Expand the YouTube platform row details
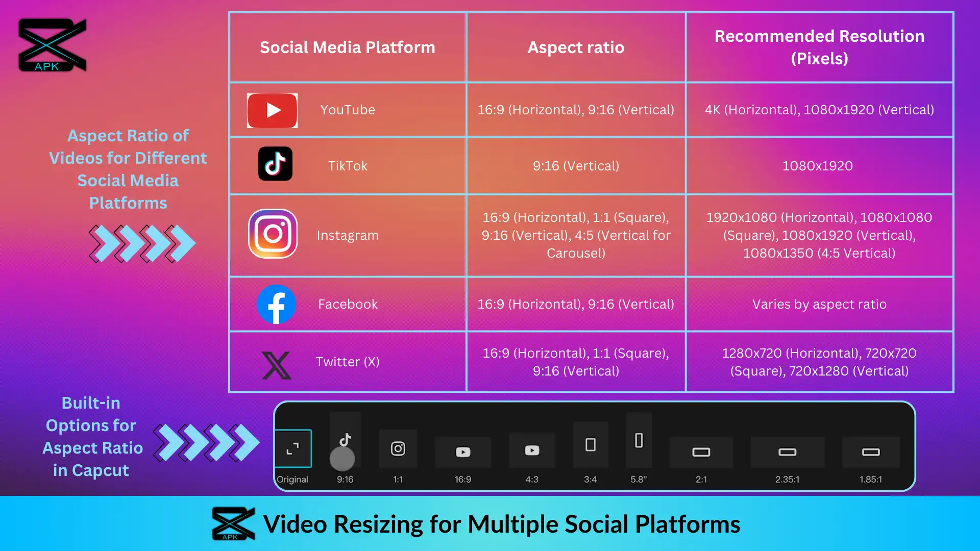Screen dimensions: 980x551 tap(591, 110)
